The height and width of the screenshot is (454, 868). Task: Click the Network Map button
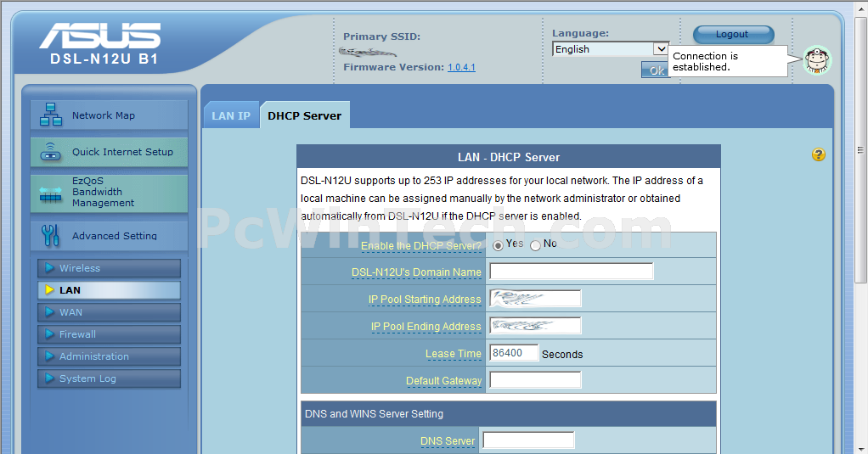click(109, 115)
